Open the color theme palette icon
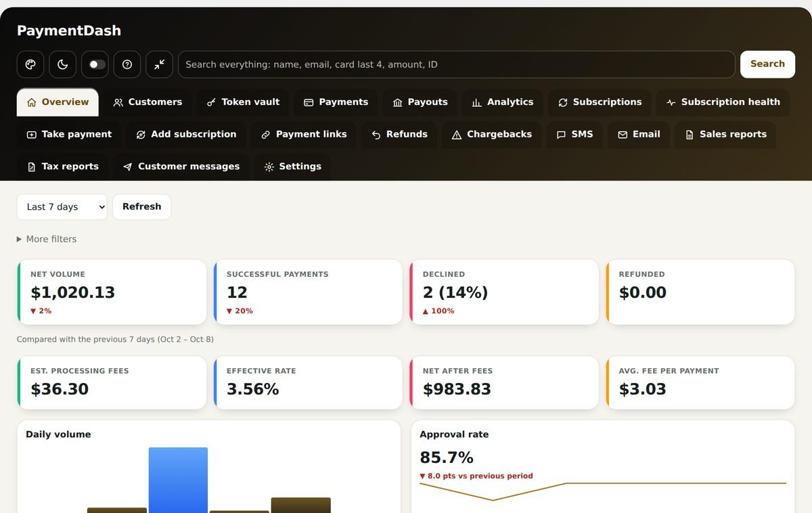This screenshot has height=513, width=812. pos(30,64)
